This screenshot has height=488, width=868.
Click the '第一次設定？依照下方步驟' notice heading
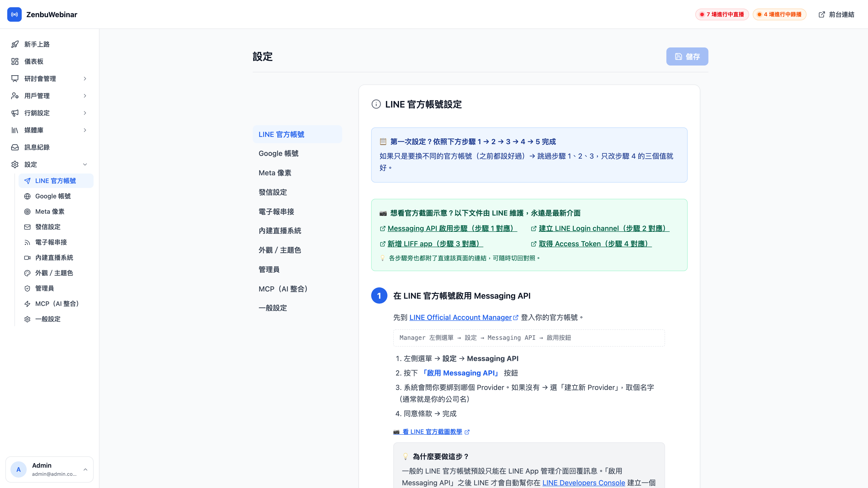473,142
